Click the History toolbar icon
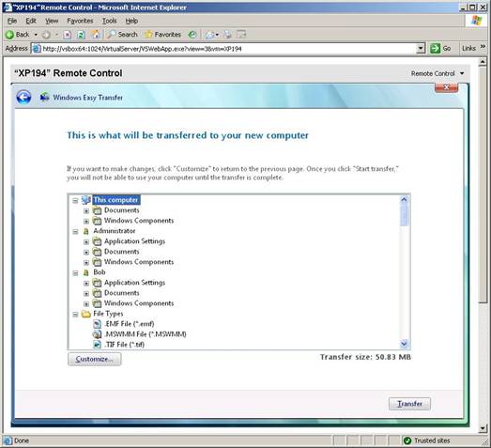 (x=192, y=35)
